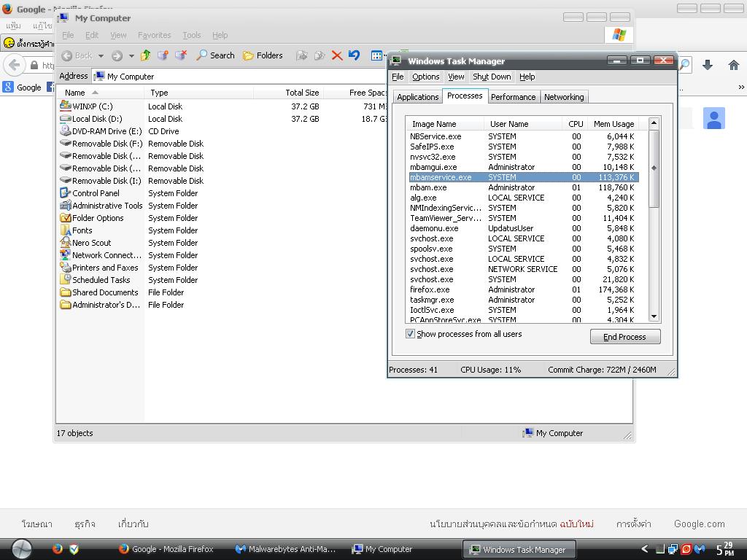Click the Forward arrow in My Computer toolbar
The image size is (747, 560).
click(117, 55)
